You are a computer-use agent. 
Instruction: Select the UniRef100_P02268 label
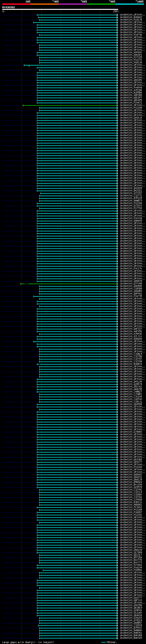point(131,108)
